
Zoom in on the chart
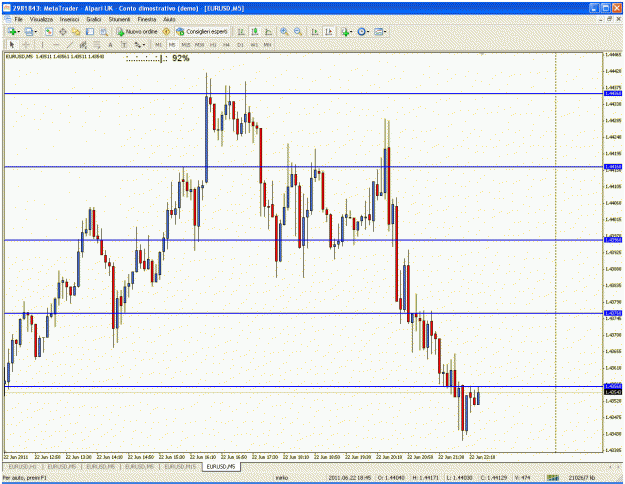284,31
